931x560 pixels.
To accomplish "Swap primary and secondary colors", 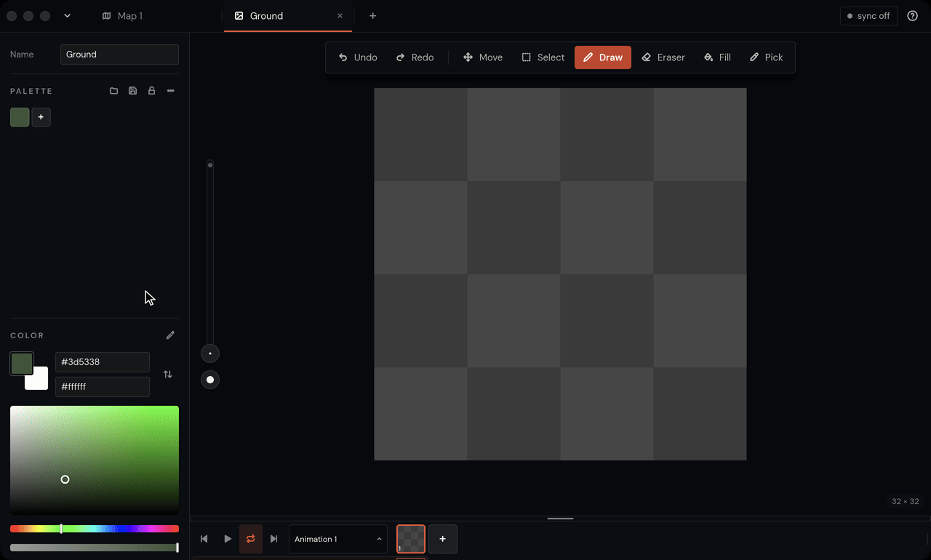I will tap(168, 375).
